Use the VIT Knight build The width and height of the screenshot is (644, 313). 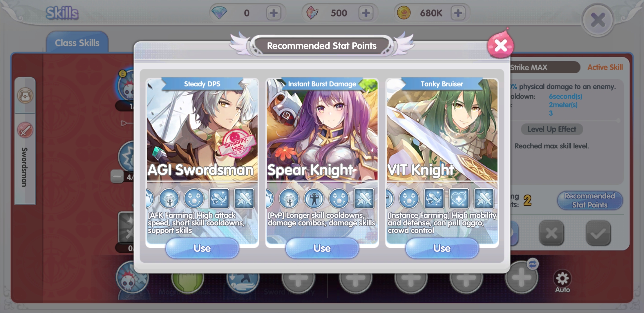coord(442,248)
